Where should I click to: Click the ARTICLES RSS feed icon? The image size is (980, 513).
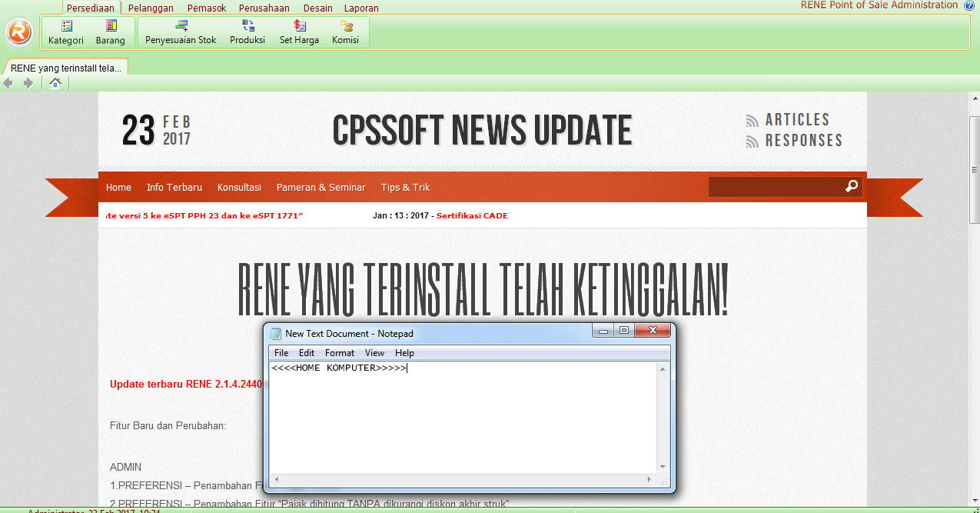(x=752, y=121)
